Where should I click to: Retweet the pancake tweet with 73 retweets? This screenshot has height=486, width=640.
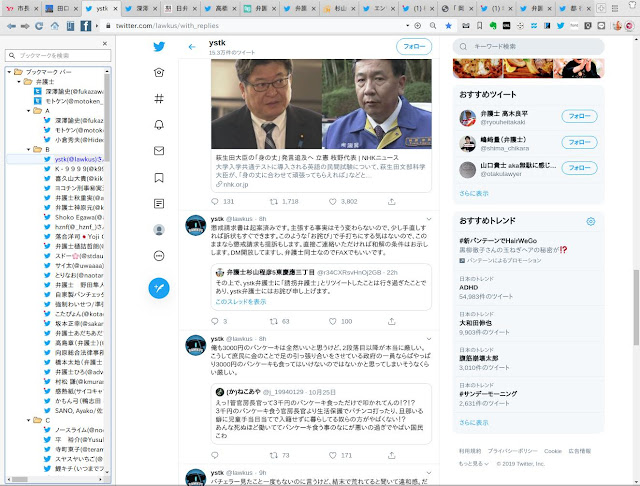274,455
